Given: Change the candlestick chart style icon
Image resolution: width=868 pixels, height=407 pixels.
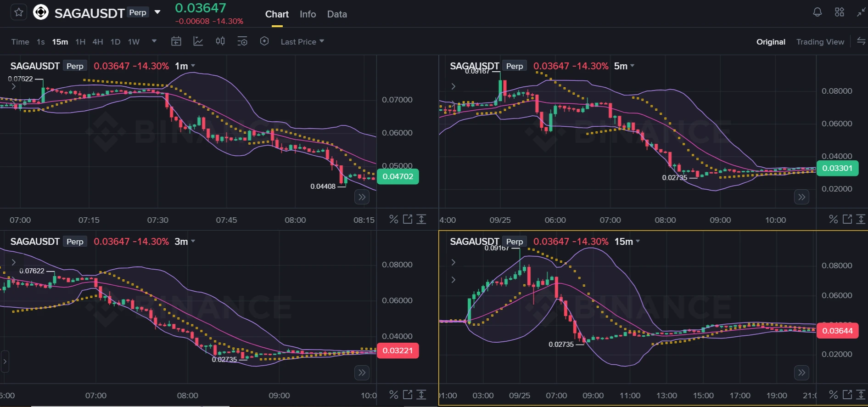Looking at the screenshot, I should point(220,41).
